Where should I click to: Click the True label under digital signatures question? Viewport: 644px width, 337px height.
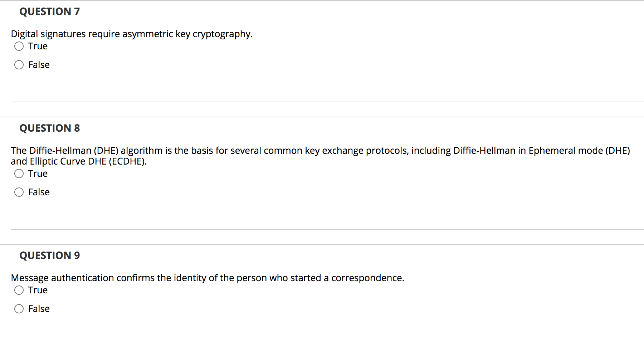click(x=38, y=46)
